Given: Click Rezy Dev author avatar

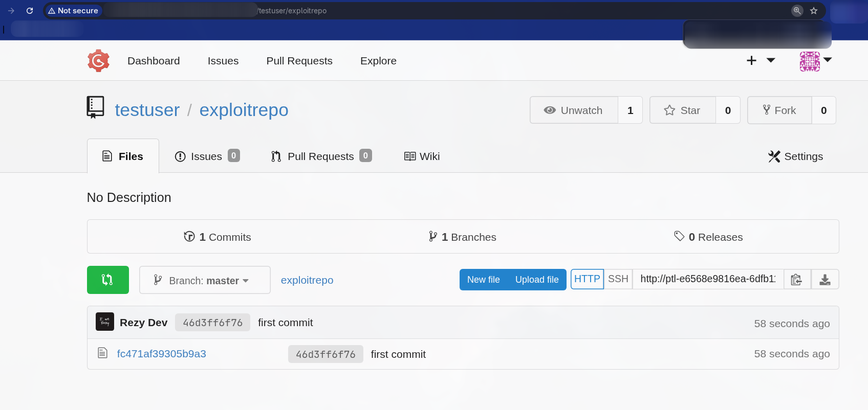Looking at the screenshot, I should click(x=105, y=322).
